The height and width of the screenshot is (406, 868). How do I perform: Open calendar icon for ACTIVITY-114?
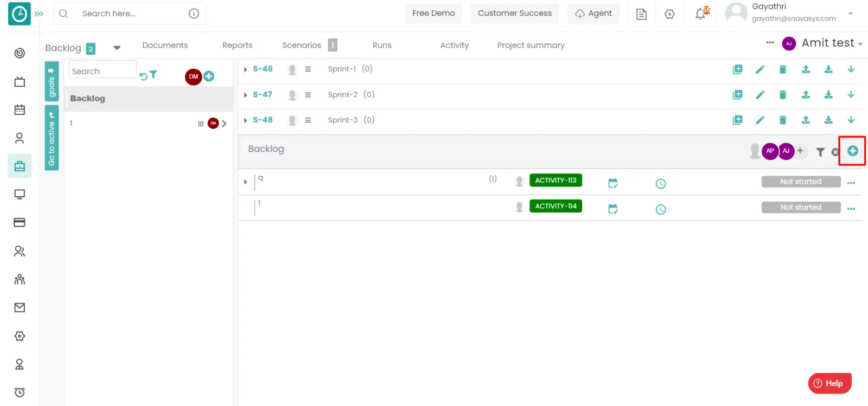[x=613, y=209]
